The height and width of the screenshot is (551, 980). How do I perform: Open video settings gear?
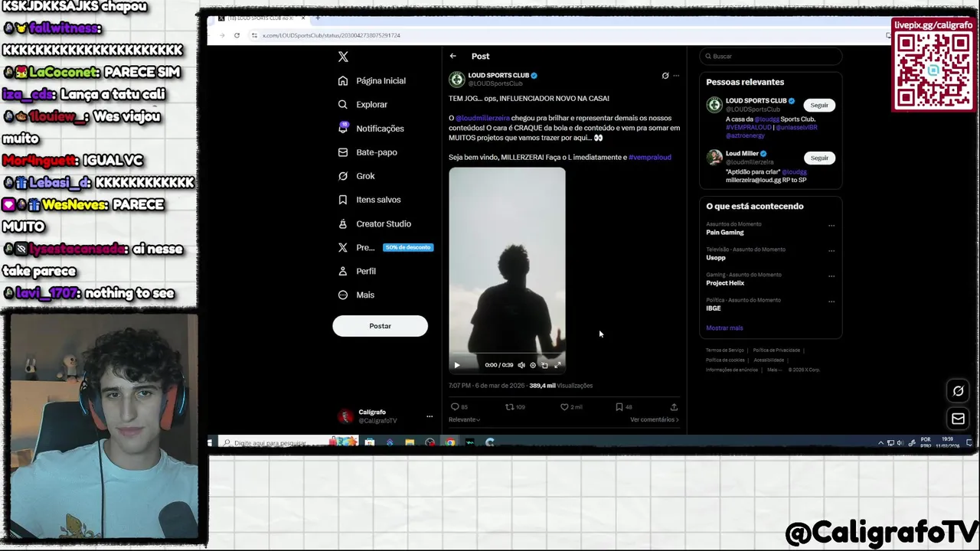[533, 365]
